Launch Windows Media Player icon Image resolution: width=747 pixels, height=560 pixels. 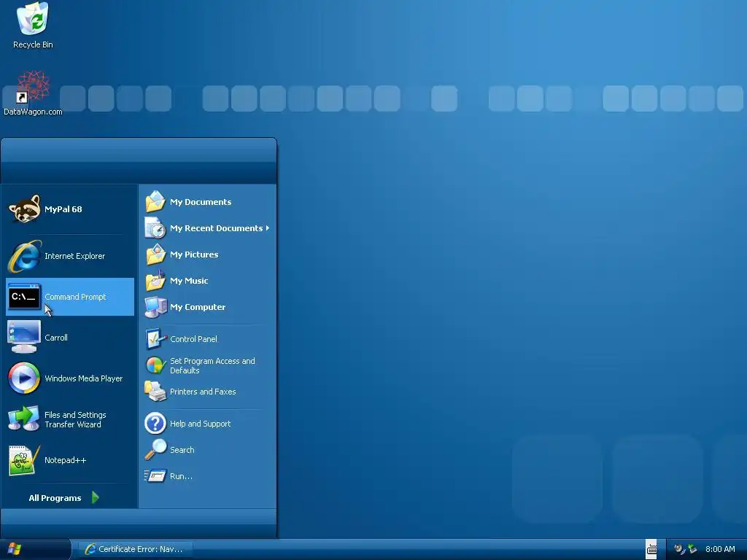click(24, 378)
